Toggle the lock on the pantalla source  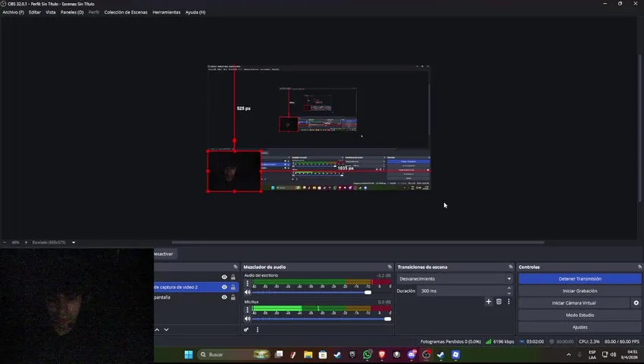[x=233, y=297]
